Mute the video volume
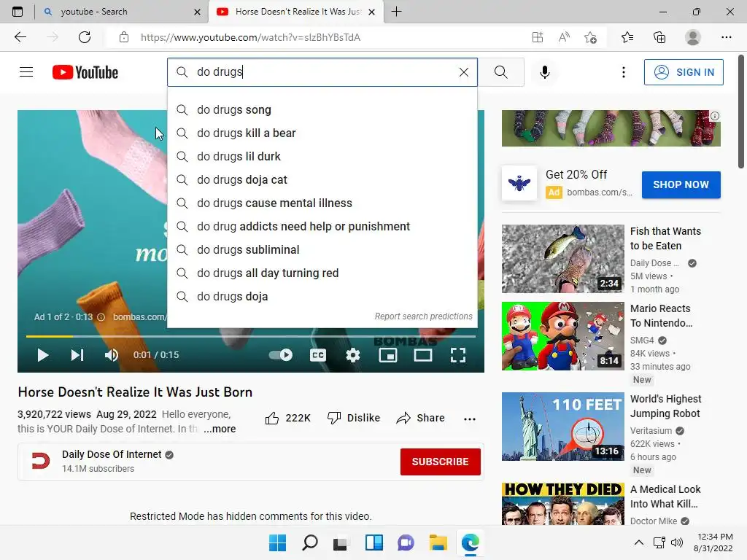The width and height of the screenshot is (747, 560). click(x=112, y=355)
